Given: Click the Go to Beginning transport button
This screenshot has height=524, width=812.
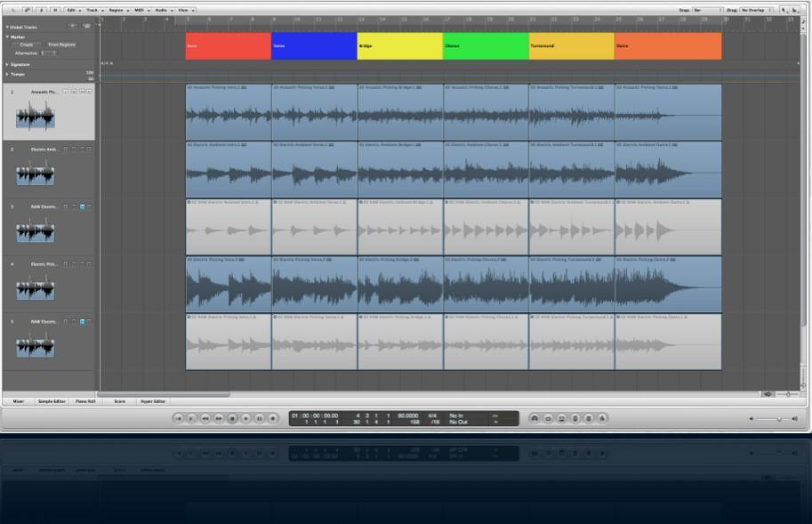Looking at the screenshot, I should click(x=178, y=418).
